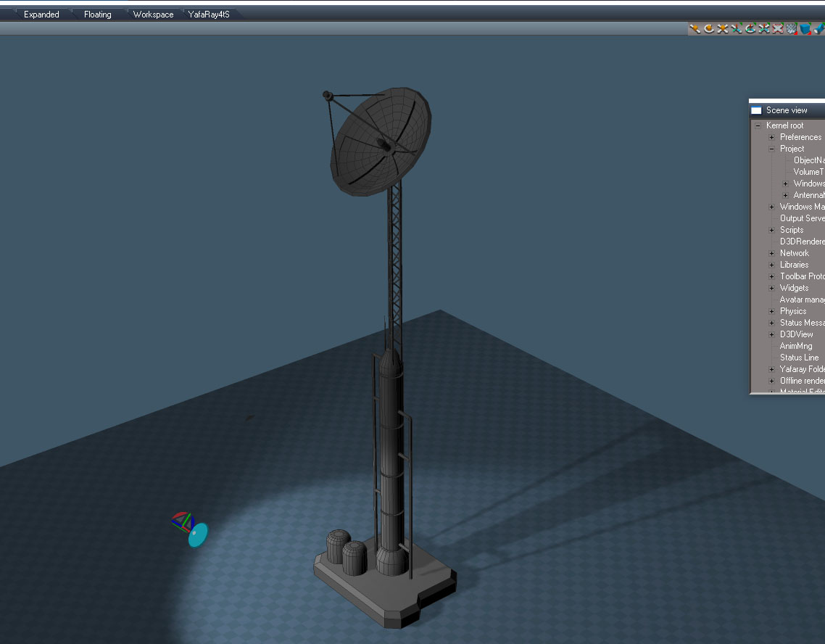825x644 pixels.
Task: Click the checkered mesh toolbar icon
Action: coord(792,29)
